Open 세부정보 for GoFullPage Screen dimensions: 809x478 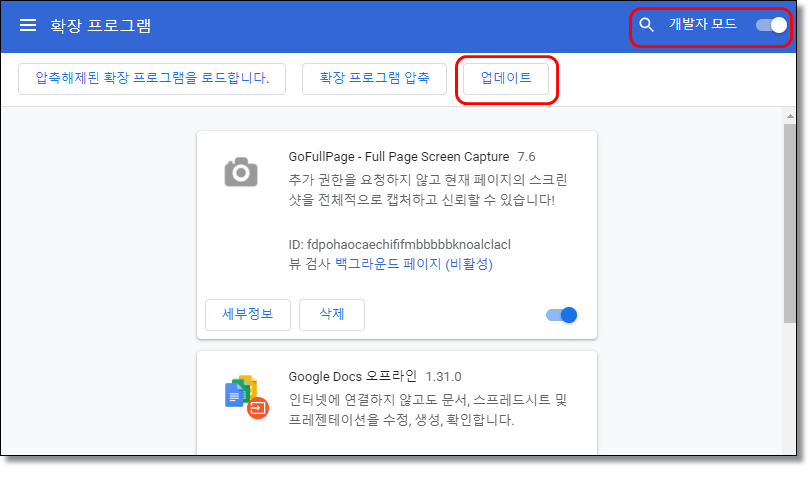point(248,314)
